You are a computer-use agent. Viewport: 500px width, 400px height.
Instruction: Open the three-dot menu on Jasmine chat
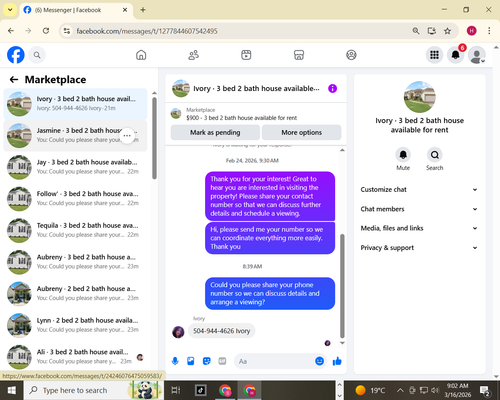[127, 136]
